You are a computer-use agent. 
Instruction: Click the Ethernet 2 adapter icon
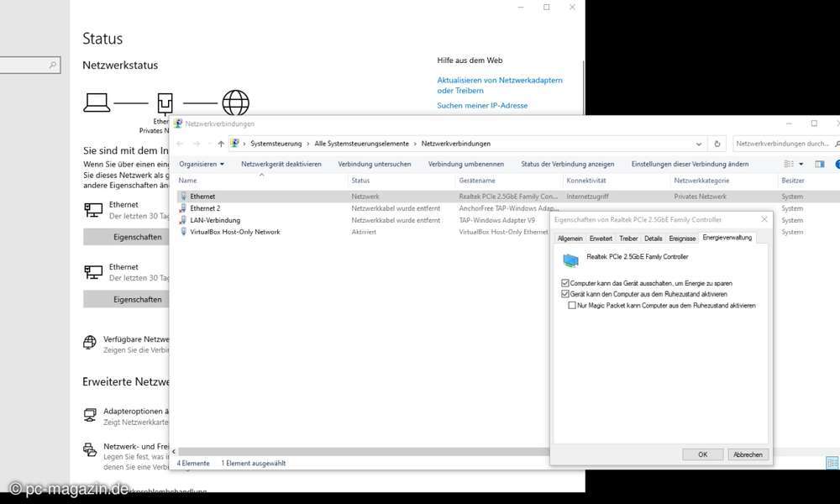click(x=183, y=208)
